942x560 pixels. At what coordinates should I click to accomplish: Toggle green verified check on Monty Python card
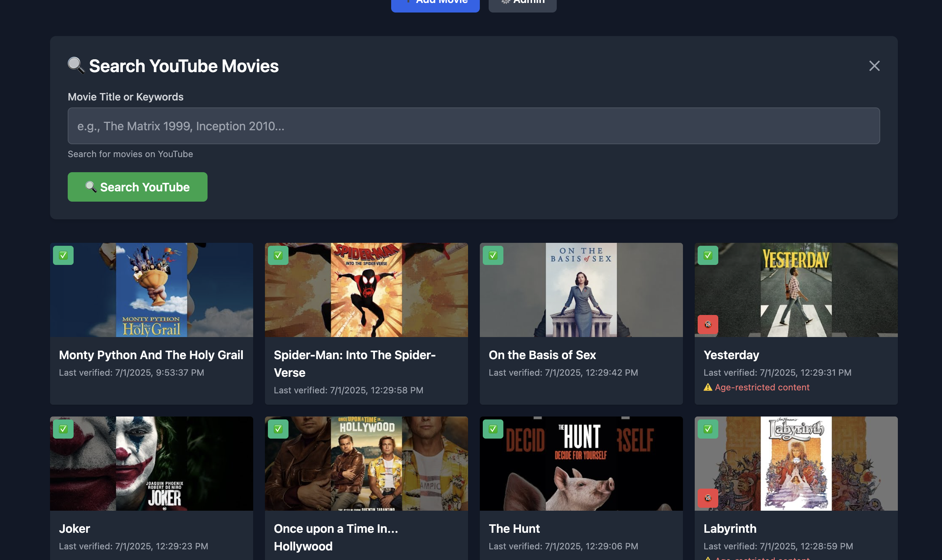pyautogui.click(x=63, y=255)
